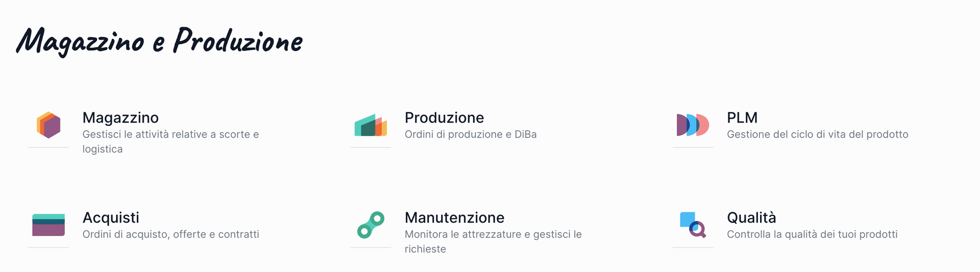Click the Manutenzione green wrench icon
The width and height of the screenshot is (980, 272).
pos(371,225)
